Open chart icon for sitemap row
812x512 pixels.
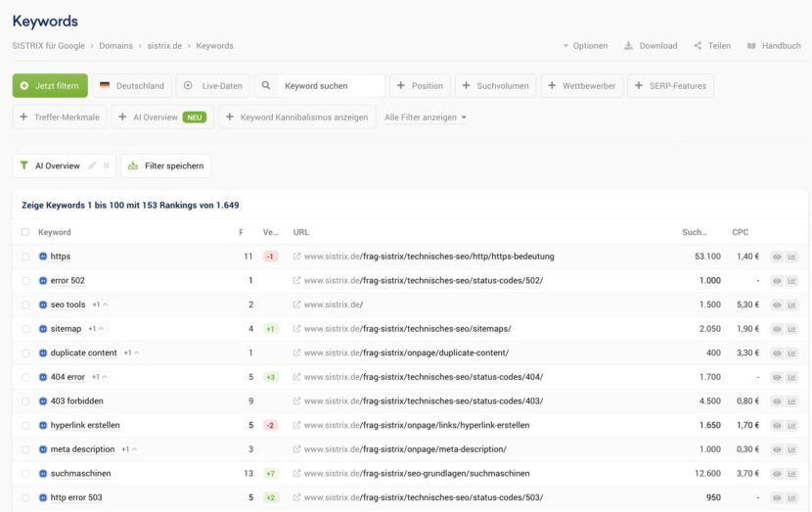pos(791,329)
